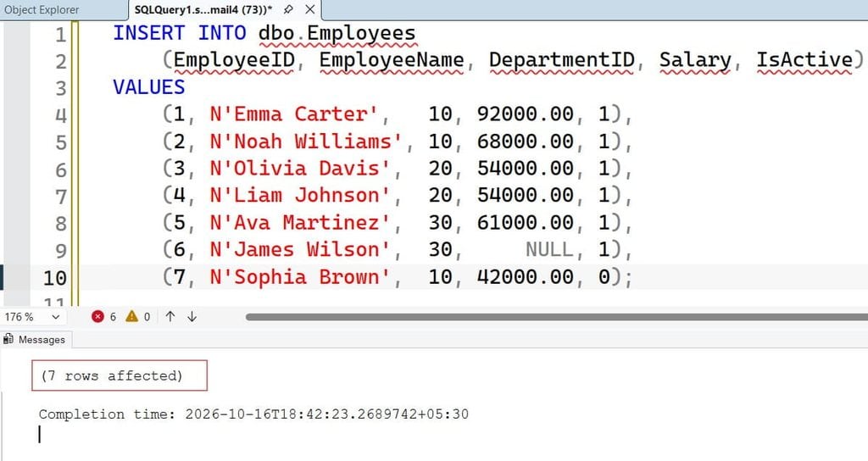Click the N'Ava Martinez' string
The height and width of the screenshot is (461, 868).
[300, 223]
